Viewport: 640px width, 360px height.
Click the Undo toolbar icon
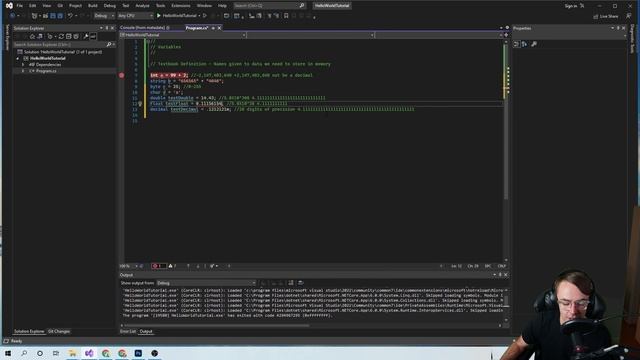point(70,16)
